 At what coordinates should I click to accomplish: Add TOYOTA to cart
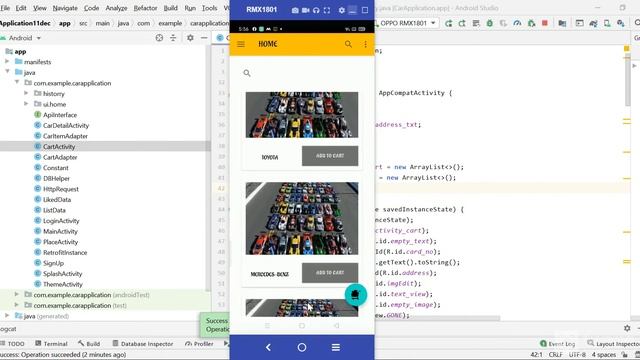330,156
